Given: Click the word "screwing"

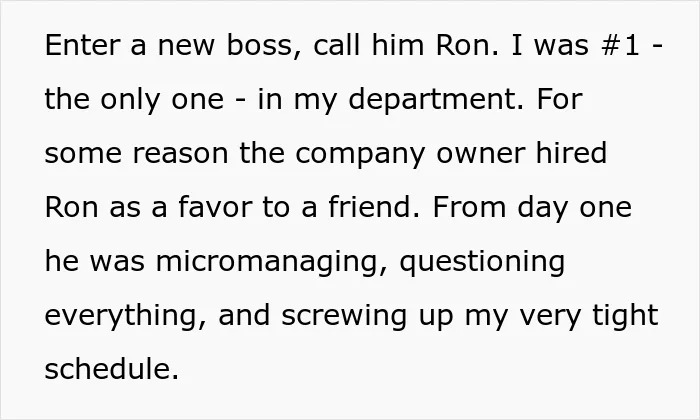Looking at the screenshot, I should click(x=344, y=316).
